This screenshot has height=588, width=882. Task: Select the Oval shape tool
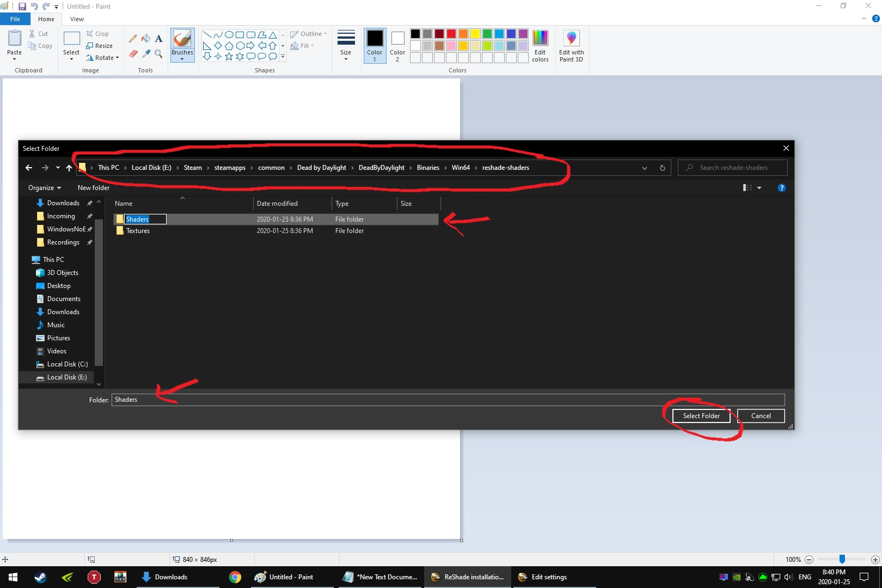coord(229,34)
